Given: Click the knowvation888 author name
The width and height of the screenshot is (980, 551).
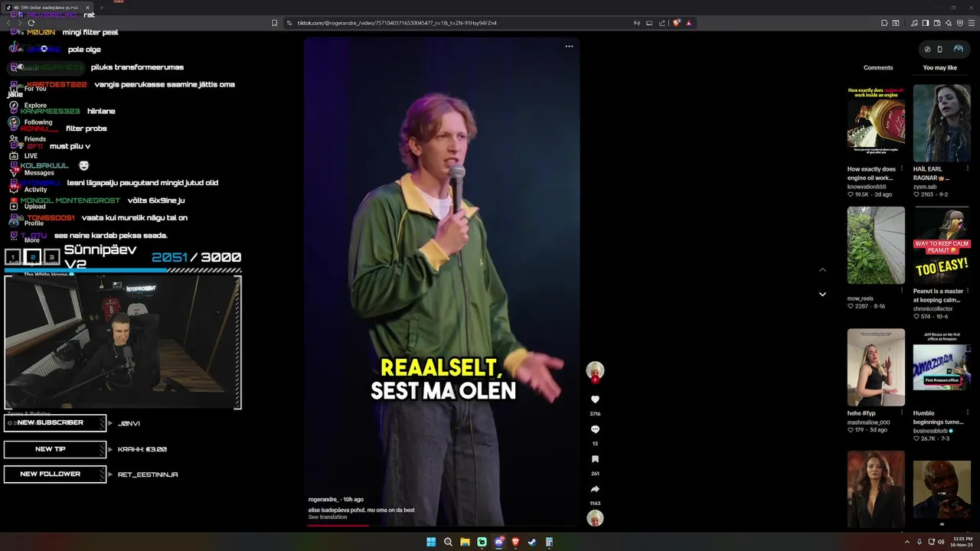Looking at the screenshot, I should tap(867, 187).
